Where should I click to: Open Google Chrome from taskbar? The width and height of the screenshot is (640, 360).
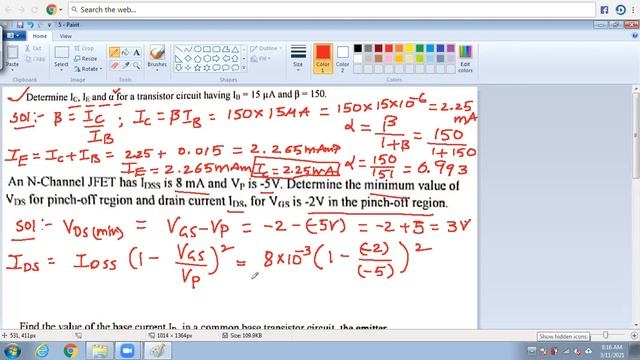coord(71,351)
